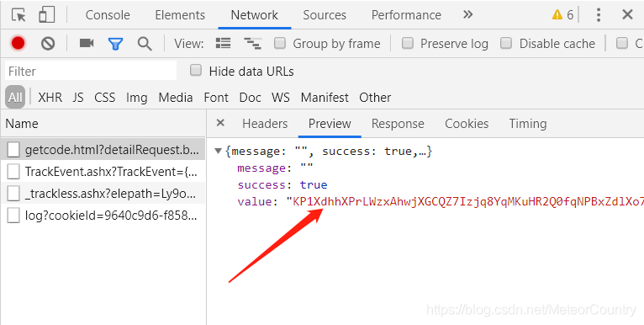Capture screenshots with the camera icon

pos(87,43)
